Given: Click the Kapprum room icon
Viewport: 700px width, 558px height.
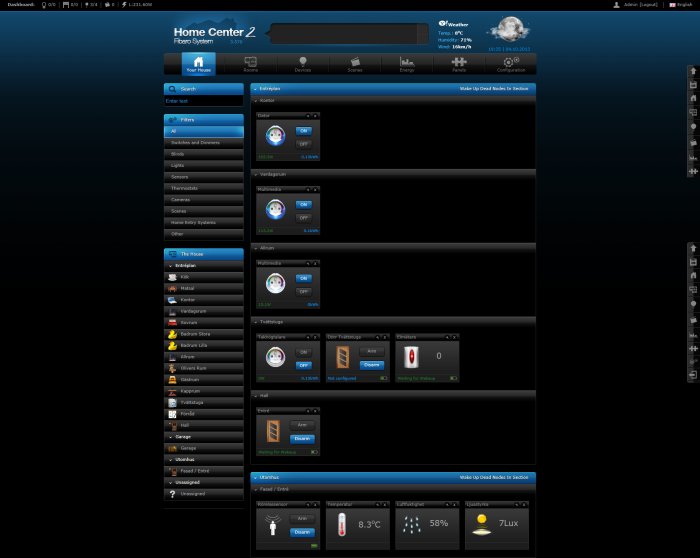Looking at the screenshot, I should pyautogui.click(x=172, y=391).
